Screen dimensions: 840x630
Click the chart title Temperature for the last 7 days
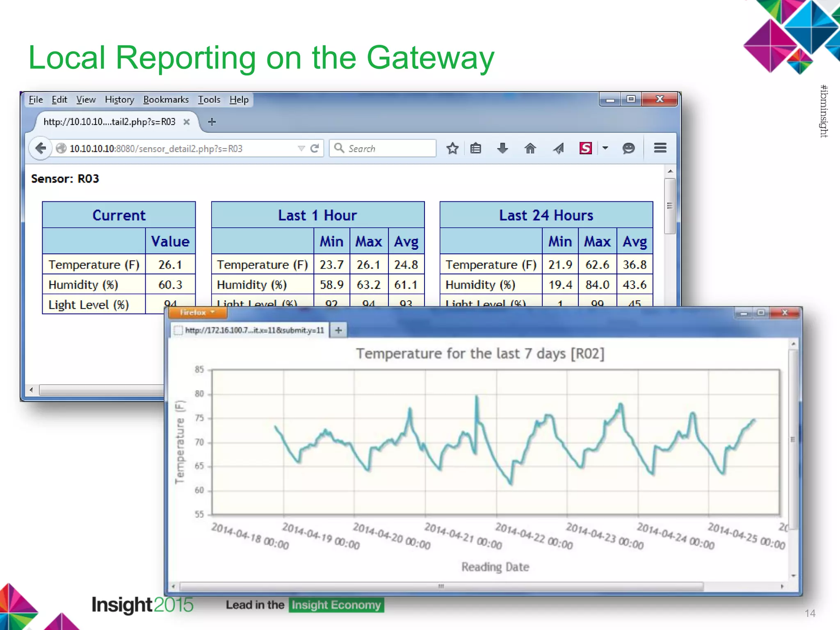click(x=480, y=354)
